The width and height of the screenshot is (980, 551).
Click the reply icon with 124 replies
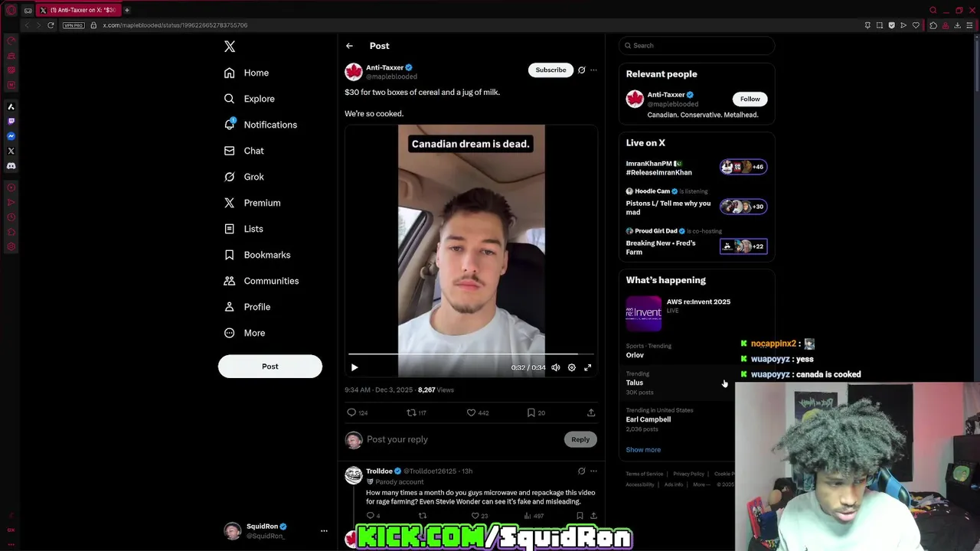click(x=352, y=412)
